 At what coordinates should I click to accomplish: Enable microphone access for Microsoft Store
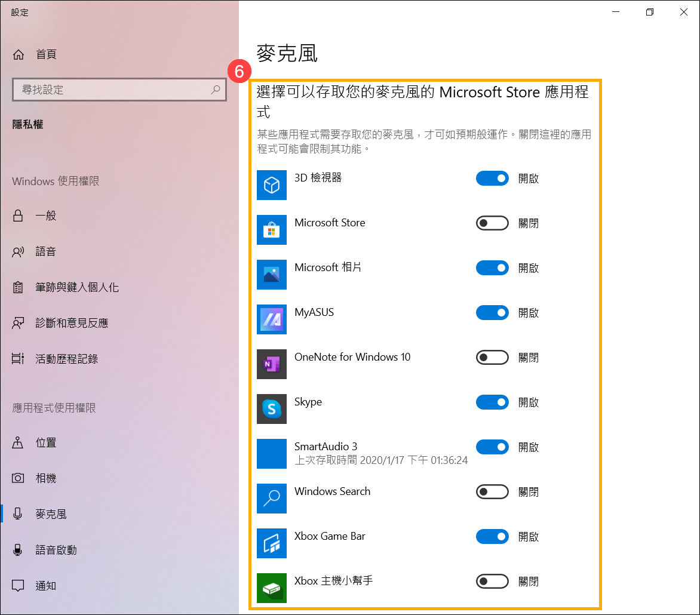(492, 223)
